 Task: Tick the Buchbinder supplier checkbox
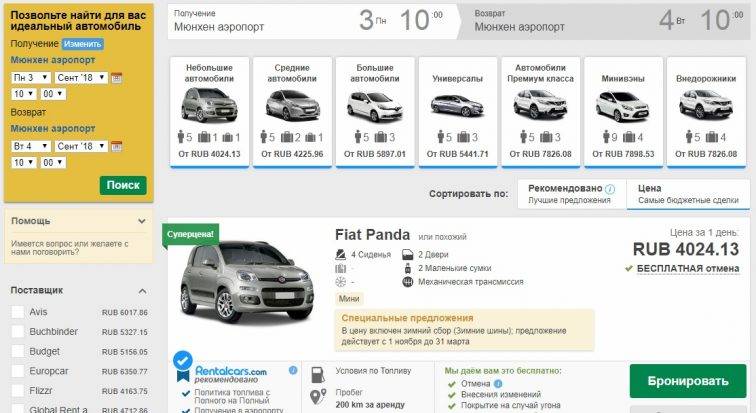click(18, 332)
